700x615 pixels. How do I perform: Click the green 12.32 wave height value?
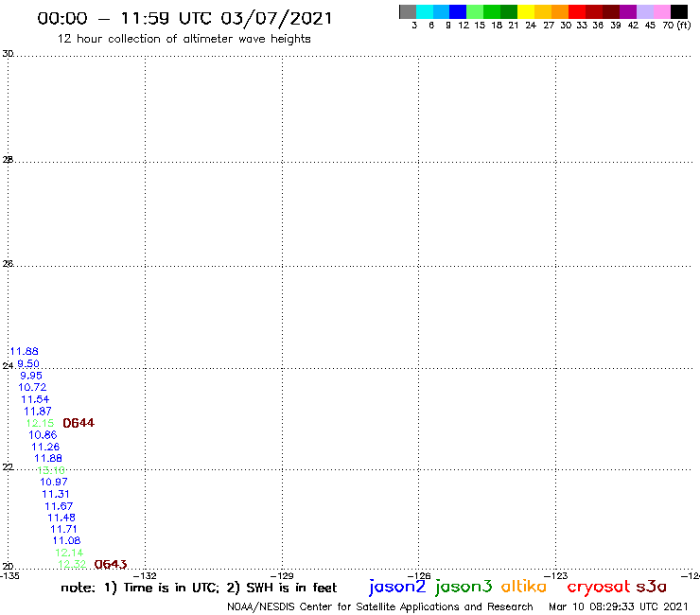(x=72, y=564)
